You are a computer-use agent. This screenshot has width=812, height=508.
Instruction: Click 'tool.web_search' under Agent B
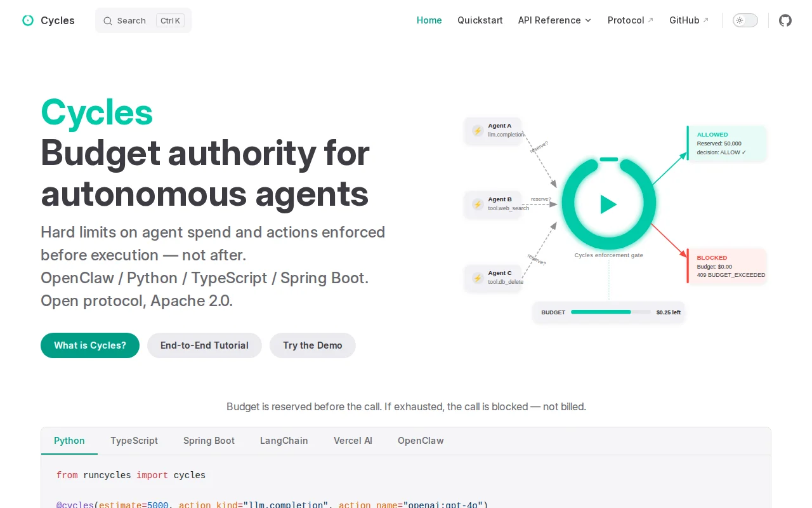click(x=508, y=208)
